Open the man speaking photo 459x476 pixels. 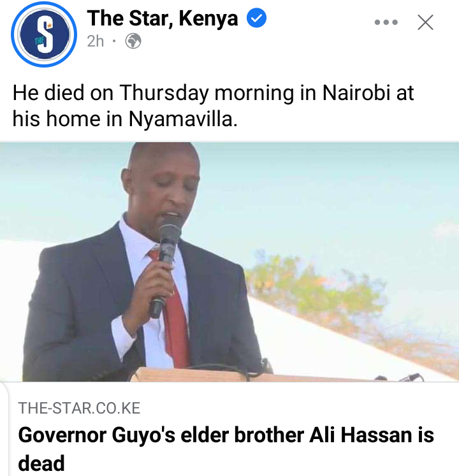(x=229, y=262)
